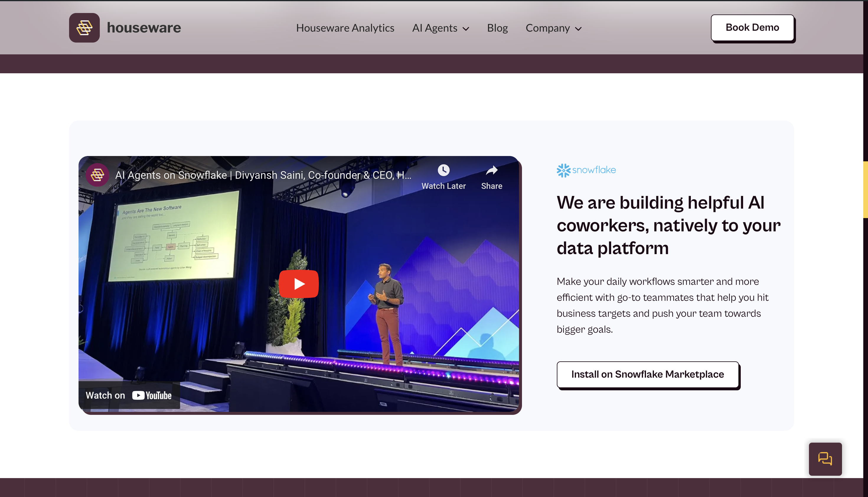The height and width of the screenshot is (497, 868).
Task: Click the red YouTube play button
Action: coord(298,284)
